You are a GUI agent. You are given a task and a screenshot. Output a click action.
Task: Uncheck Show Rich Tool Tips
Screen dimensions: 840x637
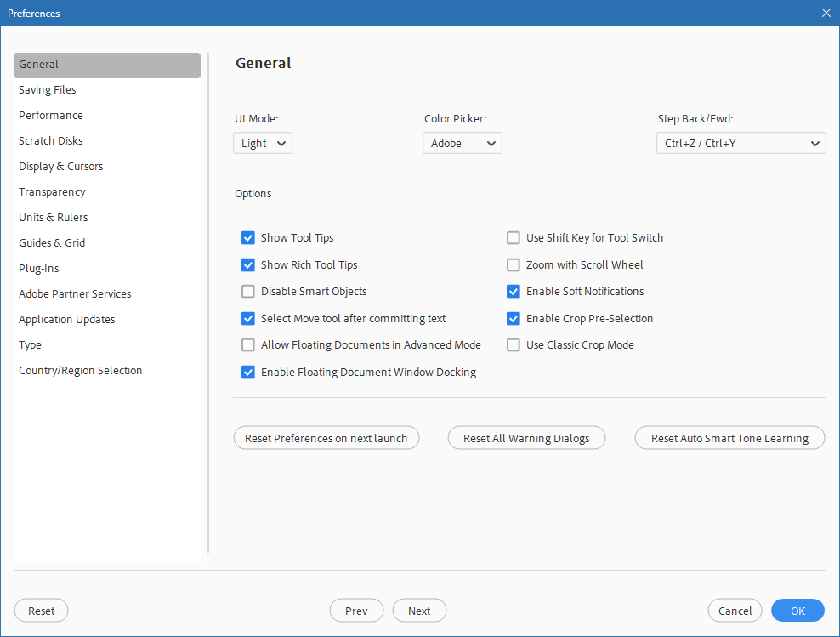click(248, 264)
